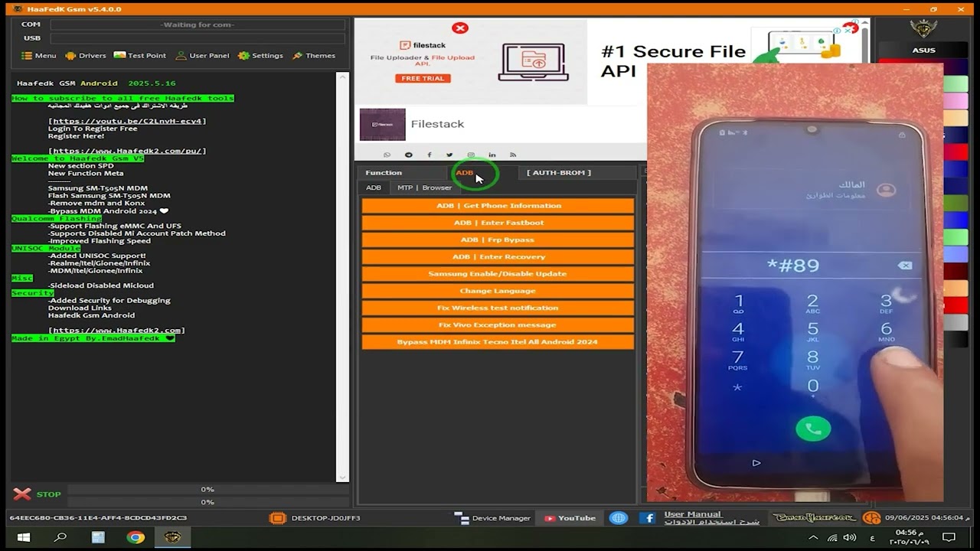Open the User Panel
Screen dimensions: 980x551
tap(203, 56)
